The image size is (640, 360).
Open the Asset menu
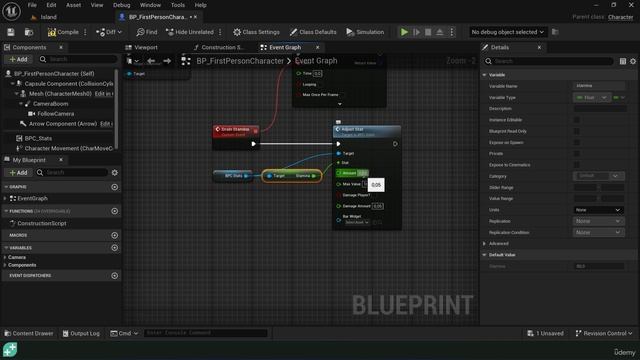(x=73, y=5)
